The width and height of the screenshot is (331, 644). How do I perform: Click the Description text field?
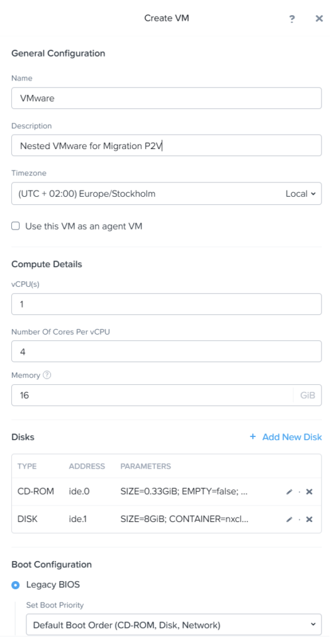167,145
